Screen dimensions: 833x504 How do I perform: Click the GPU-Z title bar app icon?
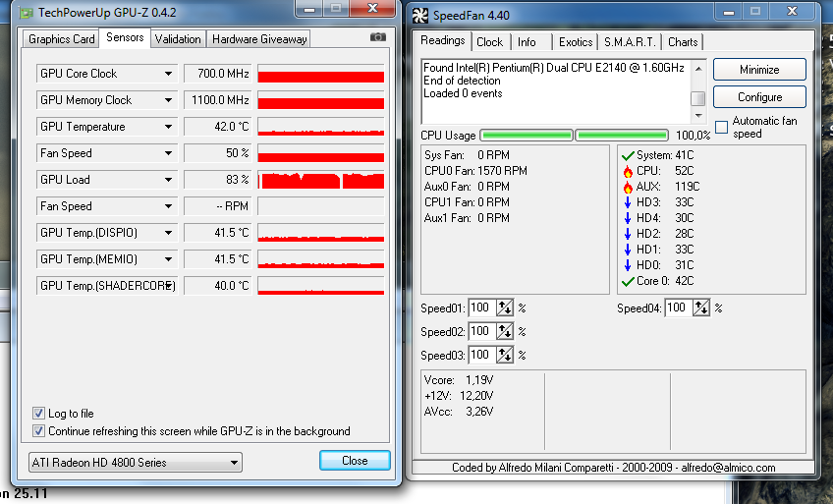click(27, 13)
